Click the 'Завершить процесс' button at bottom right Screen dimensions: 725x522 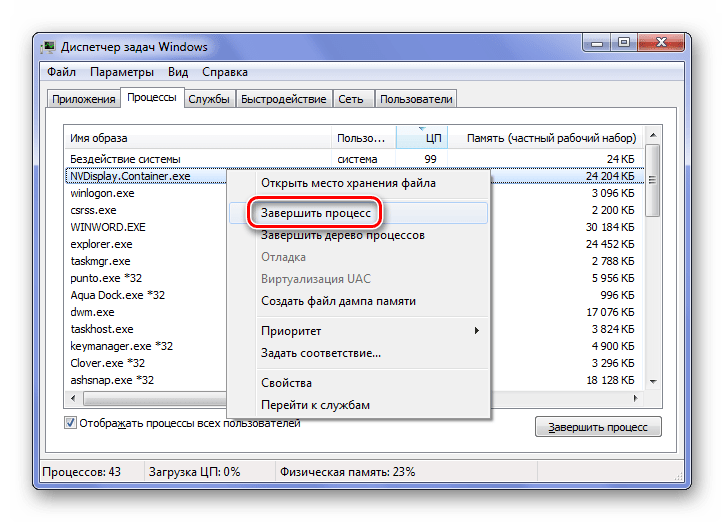(598, 427)
